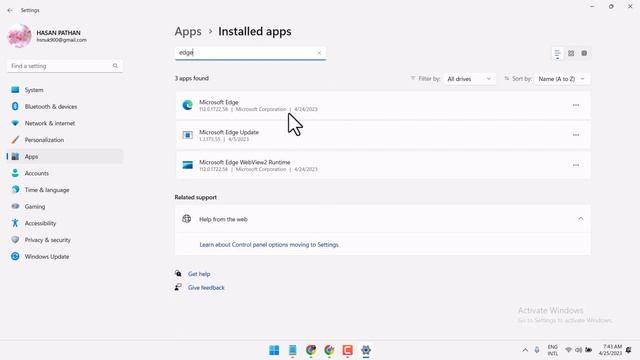
Task: Switch to list view layout icon
Action: pyautogui.click(x=557, y=53)
